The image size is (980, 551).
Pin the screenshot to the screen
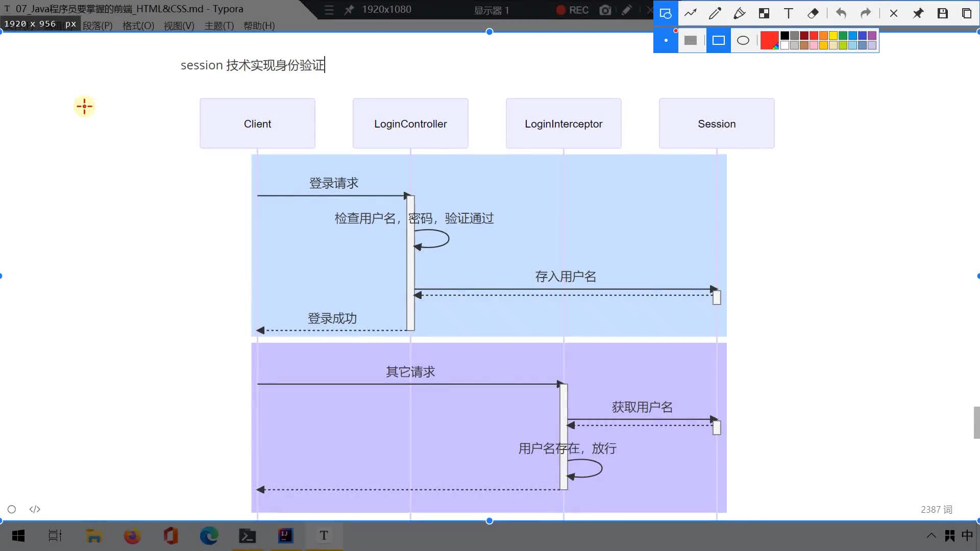[918, 13]
